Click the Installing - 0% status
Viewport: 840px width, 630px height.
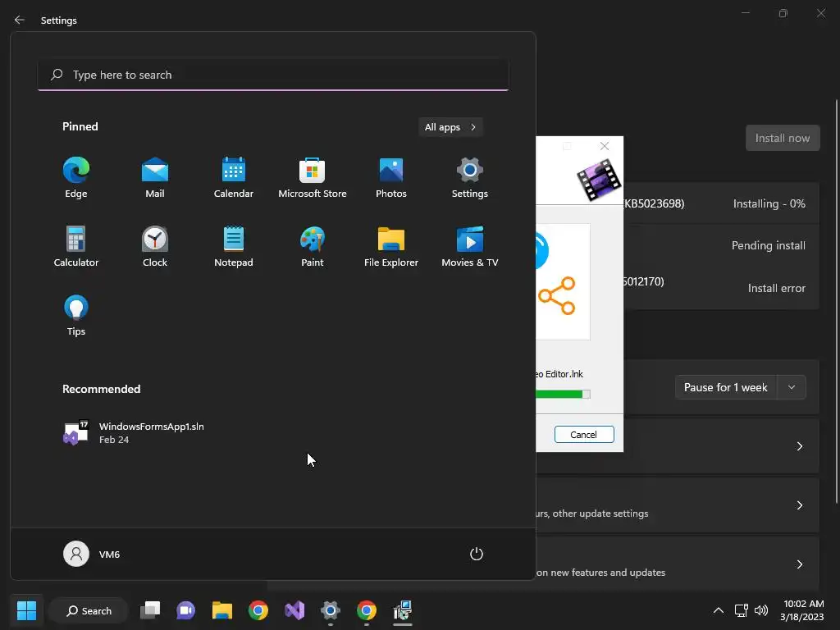tap(769, 203)
